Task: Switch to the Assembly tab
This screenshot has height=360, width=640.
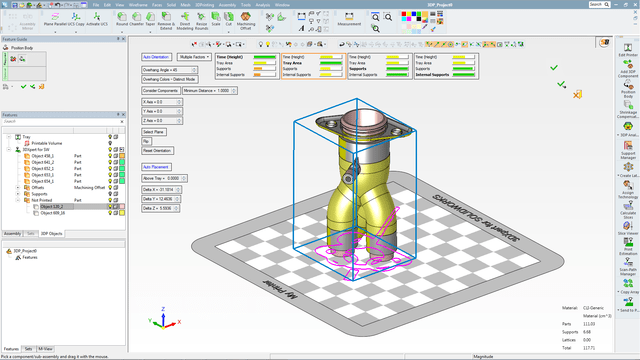Action: (x=12, y=234)
